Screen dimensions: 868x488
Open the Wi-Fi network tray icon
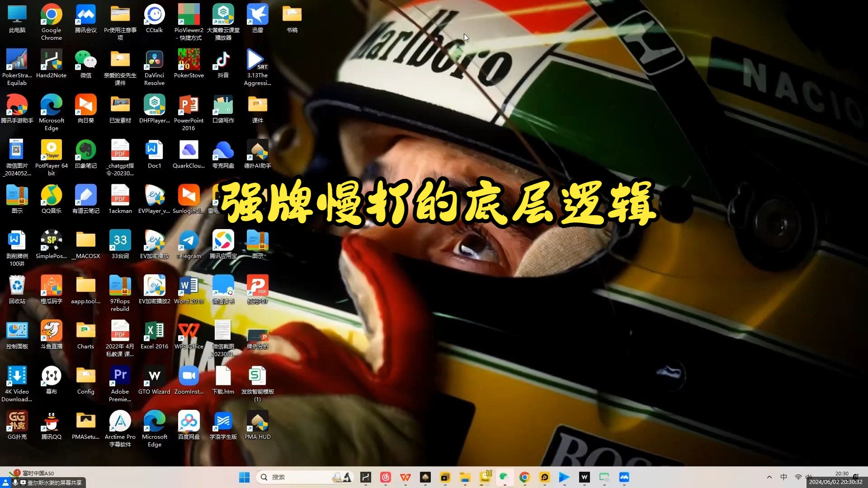[798, 477]
